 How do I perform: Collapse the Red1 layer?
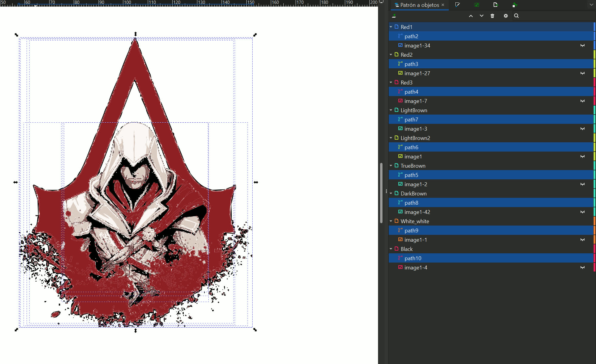pos(391,27)
